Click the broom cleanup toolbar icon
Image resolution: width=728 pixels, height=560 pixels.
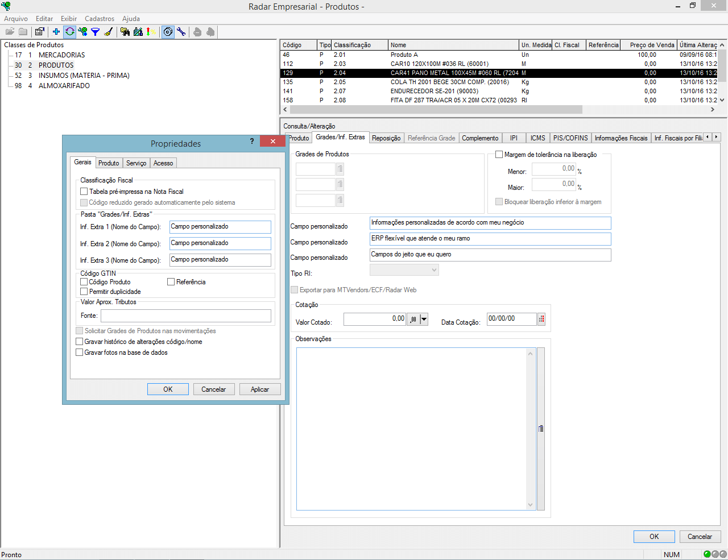tap(109, 31)
